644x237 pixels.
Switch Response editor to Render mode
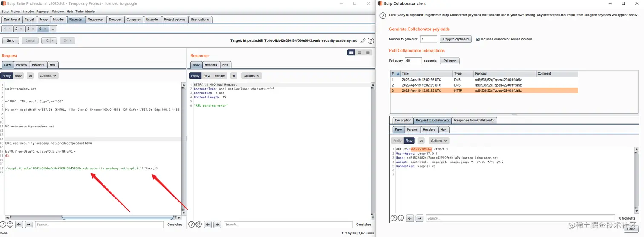pos(220,76)
